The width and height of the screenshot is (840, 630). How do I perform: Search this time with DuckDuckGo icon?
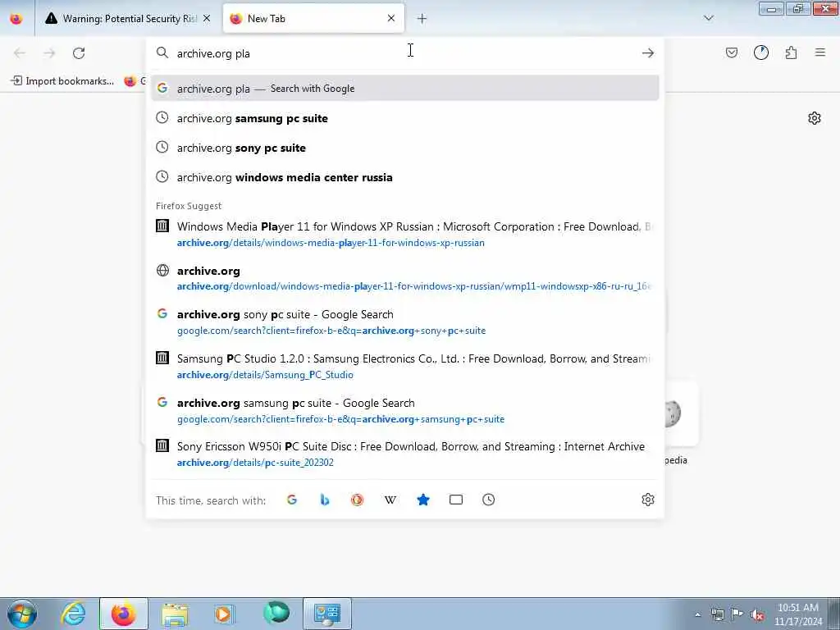358,500
